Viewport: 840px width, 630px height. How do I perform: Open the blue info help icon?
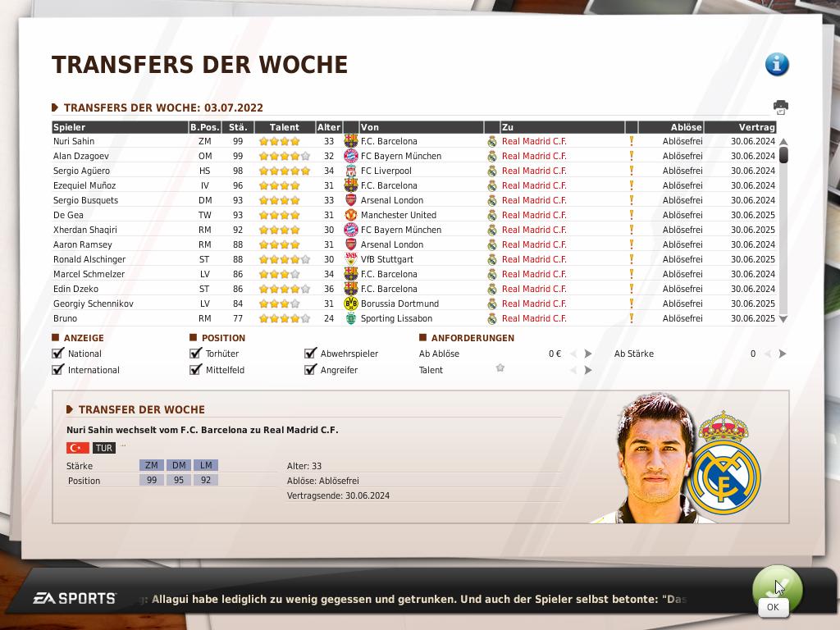click(x=777, y=64)
